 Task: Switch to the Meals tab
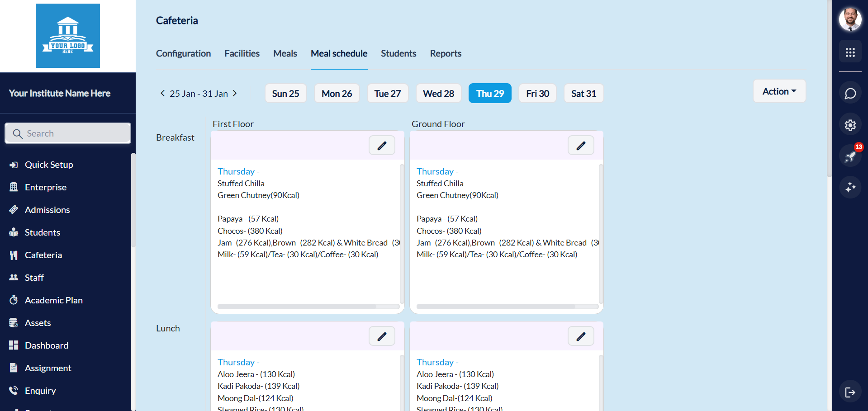(285, 53)
